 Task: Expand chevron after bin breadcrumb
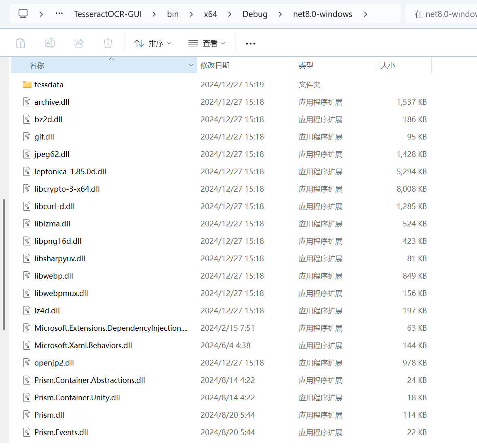click(191, 14)
